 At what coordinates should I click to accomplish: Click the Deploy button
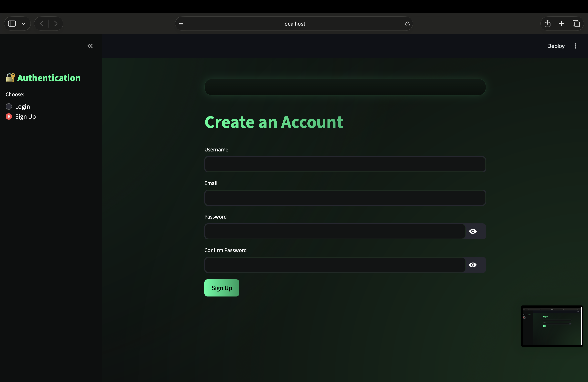pos(556,46)
